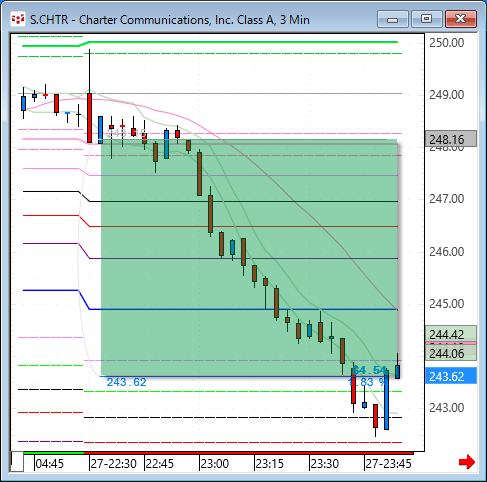This screenshot has width=487, height=482.
Task: Click the $4.54 measurement label
Action: 369,370
